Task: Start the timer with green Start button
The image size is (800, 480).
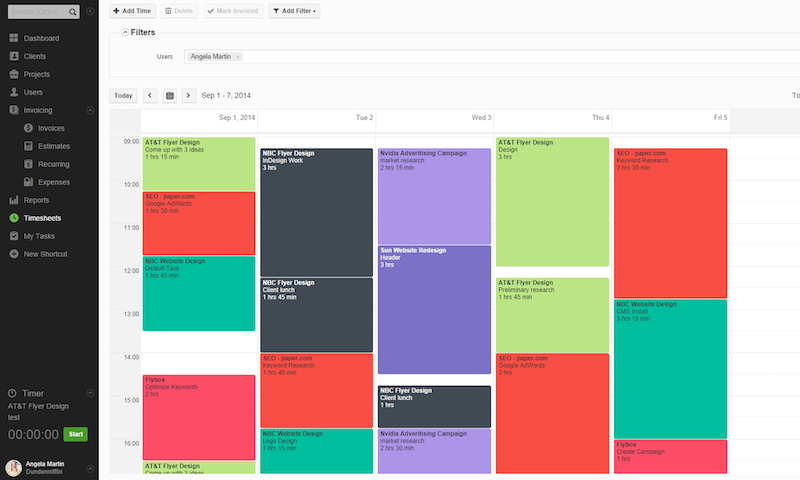Action: click(76, 434)
